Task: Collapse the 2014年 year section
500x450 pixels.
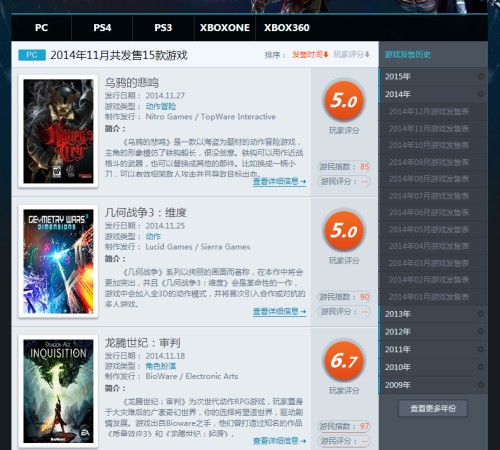Action: point(433,94)
